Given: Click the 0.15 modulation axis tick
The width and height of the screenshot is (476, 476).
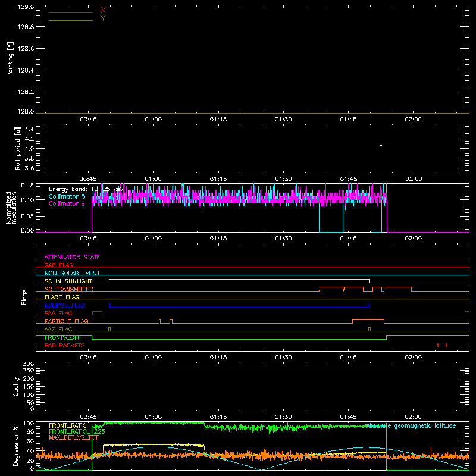Looking at the screenshot, I should [x=27, y=185].
